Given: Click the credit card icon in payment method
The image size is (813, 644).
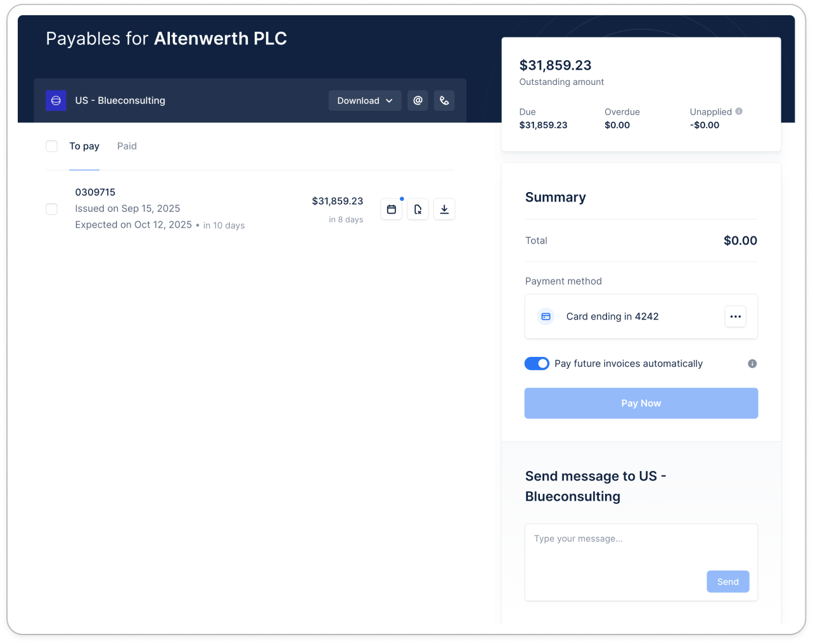Looking at the screenshot, I should click(x=546, y=316).
